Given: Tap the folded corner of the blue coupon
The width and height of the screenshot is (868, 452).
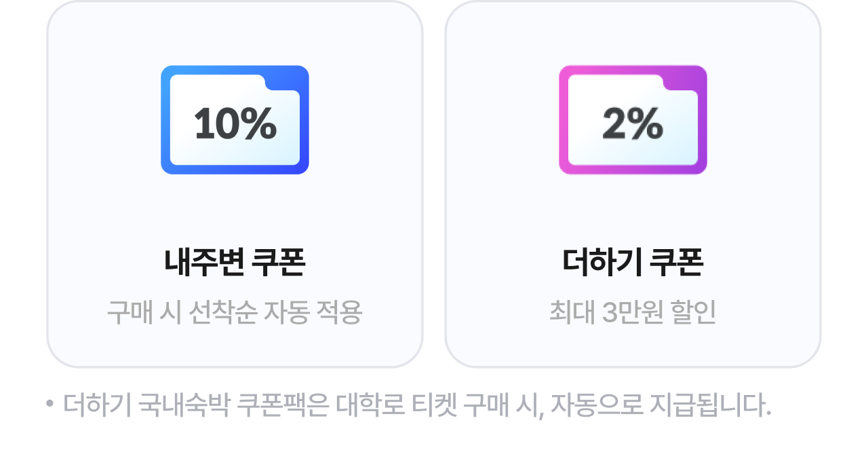Looking at the screenshot, I should (x=285, y=78).
